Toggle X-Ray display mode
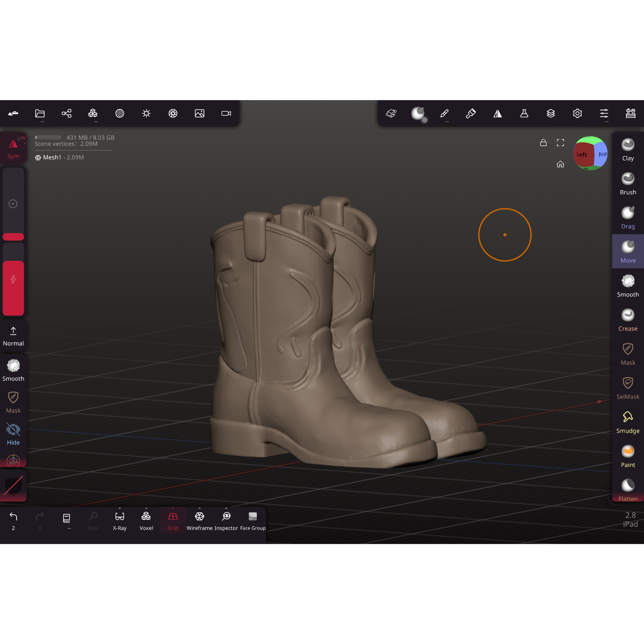 coord(120,521)
